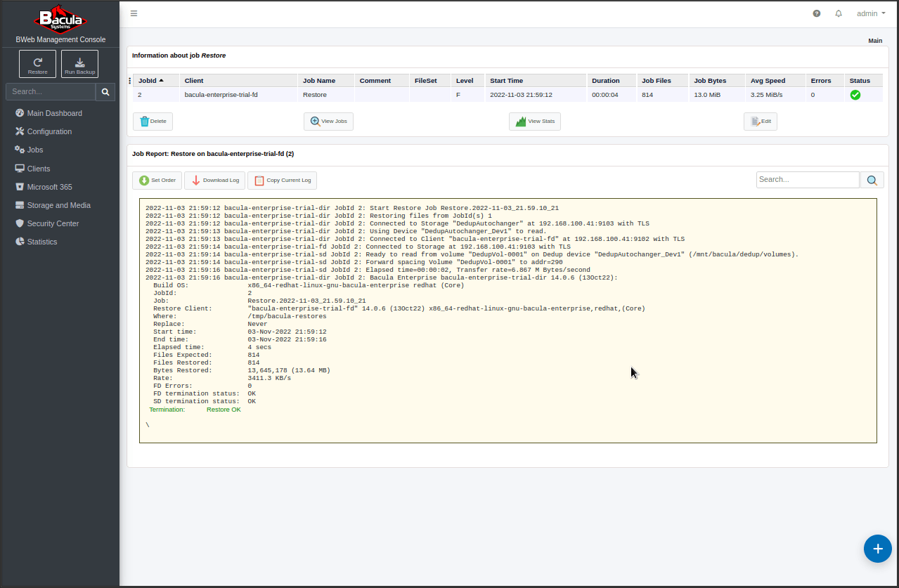
Task: Click the Start Time column header
Action: (535, 81)
